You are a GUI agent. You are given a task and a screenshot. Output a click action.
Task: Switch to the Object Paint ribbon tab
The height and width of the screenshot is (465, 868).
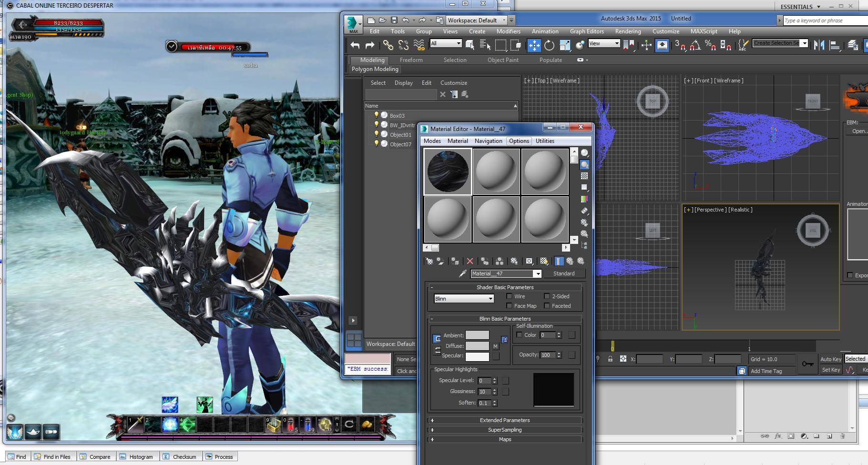503,60
